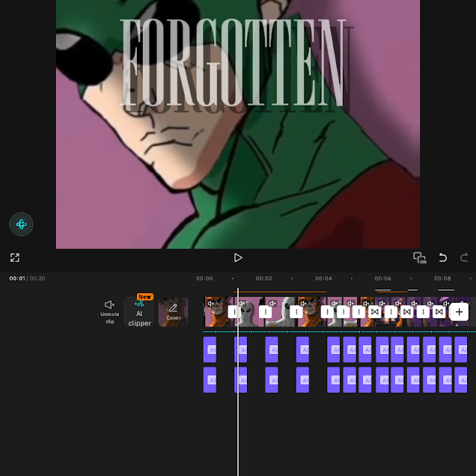Open transition button between first and second clips

point(234,312)
